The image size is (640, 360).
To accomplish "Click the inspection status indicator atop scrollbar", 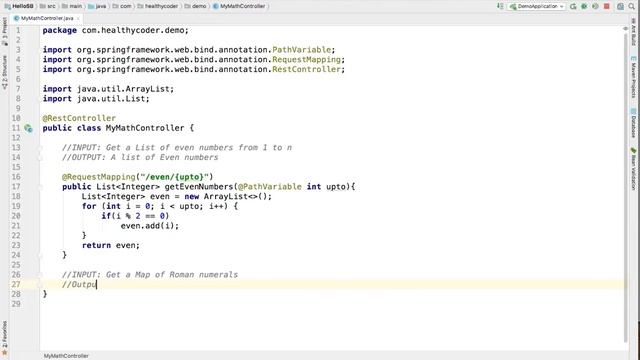I will [x=625, y=29].
